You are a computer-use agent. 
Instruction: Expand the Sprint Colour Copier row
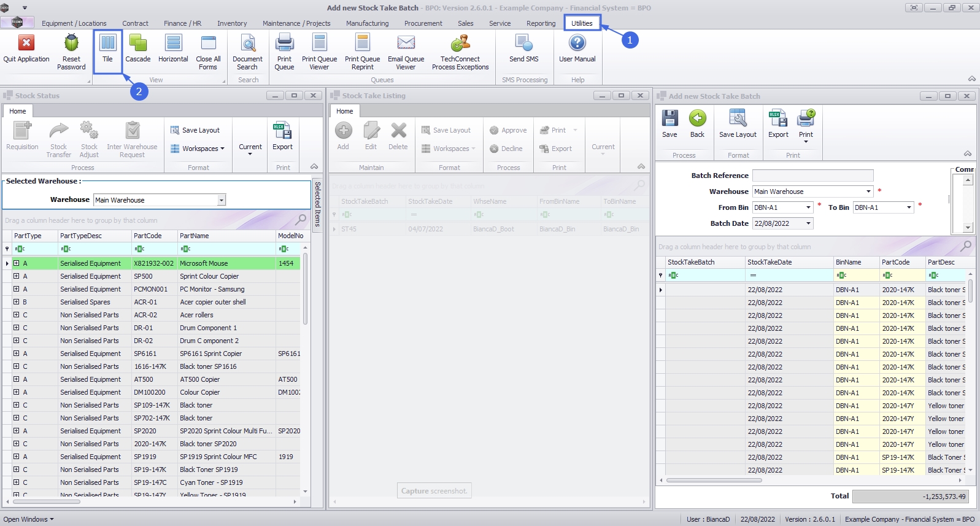[x=16, y=276]
